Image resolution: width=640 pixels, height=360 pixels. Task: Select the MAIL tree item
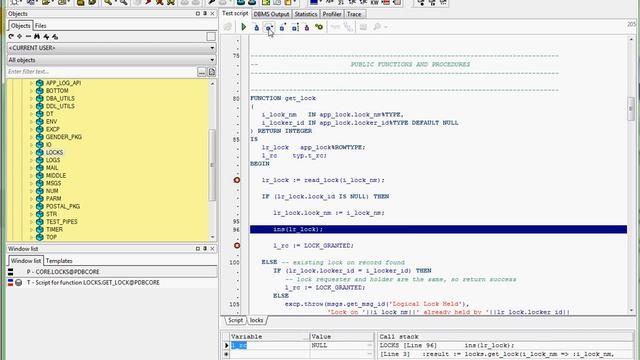tap(52, 168)
